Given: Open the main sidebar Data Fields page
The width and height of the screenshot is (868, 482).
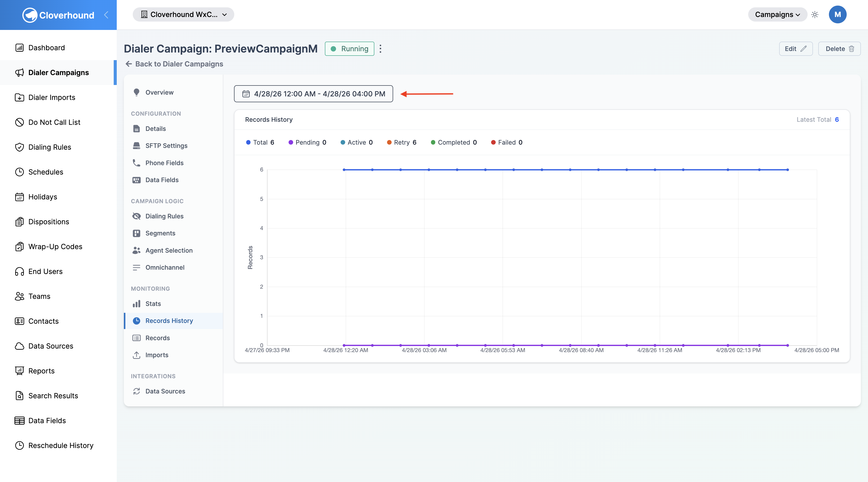Looking at the screenshot, I should [47, 421].
